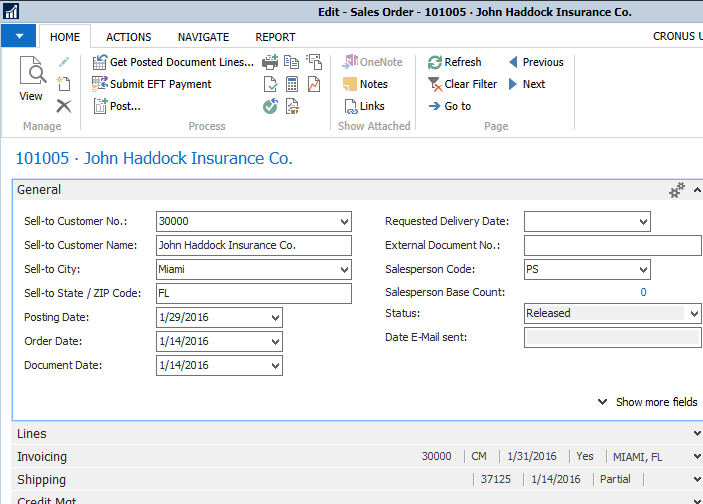Click the gear icon on General header
Image resolution: width=703 pixels, height=504 pixels.
677,190
